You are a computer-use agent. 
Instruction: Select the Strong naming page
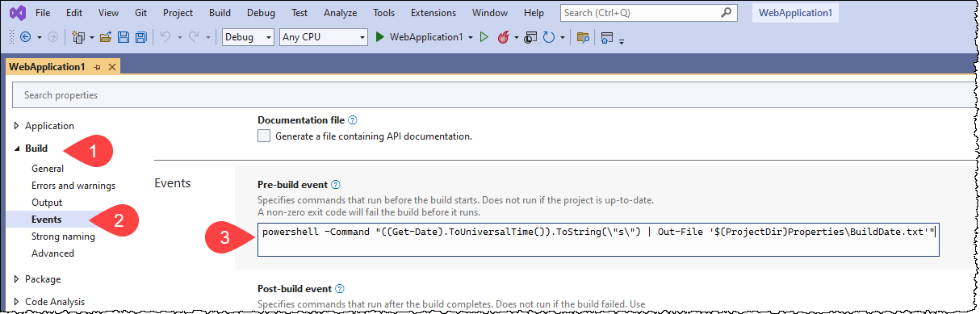63,237
